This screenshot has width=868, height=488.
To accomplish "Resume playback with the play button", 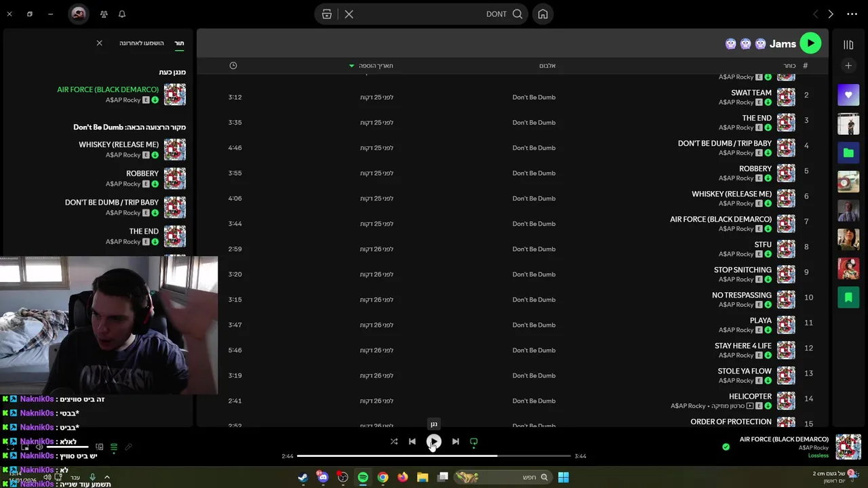I will coord(433,442).
